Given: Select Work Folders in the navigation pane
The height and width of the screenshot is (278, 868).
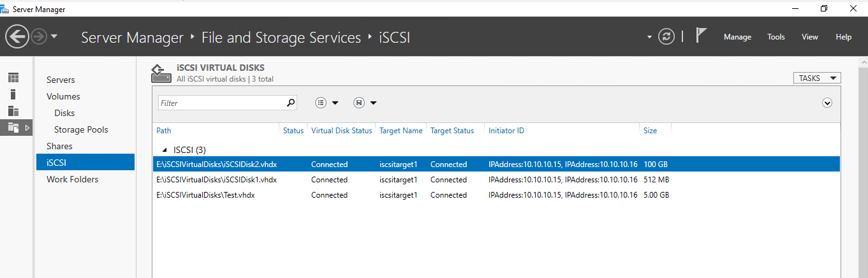Looking at the screenshot, I should pyautogui.click(x=73, y=179).
